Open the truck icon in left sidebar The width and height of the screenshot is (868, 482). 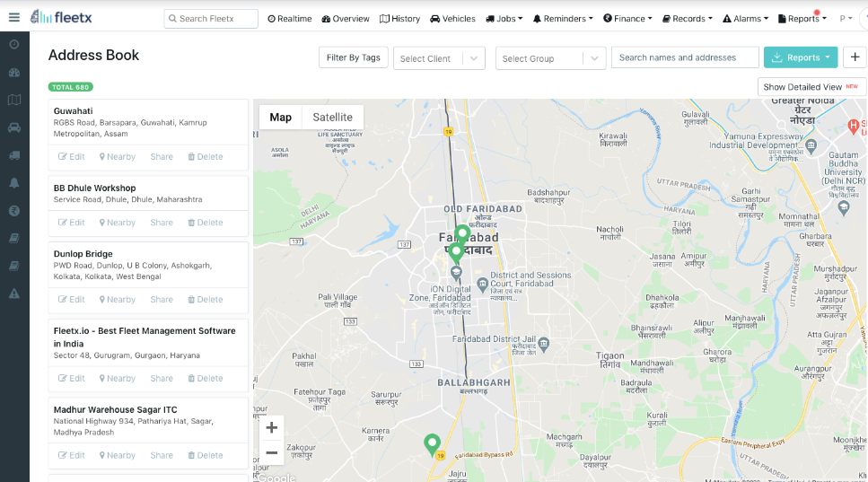click(x=14, y=155)
